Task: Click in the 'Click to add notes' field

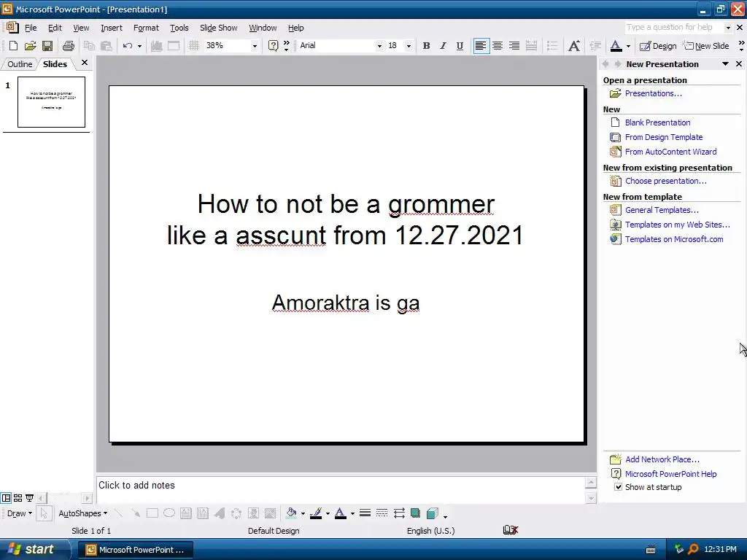Action: click(x=340, y=489)
